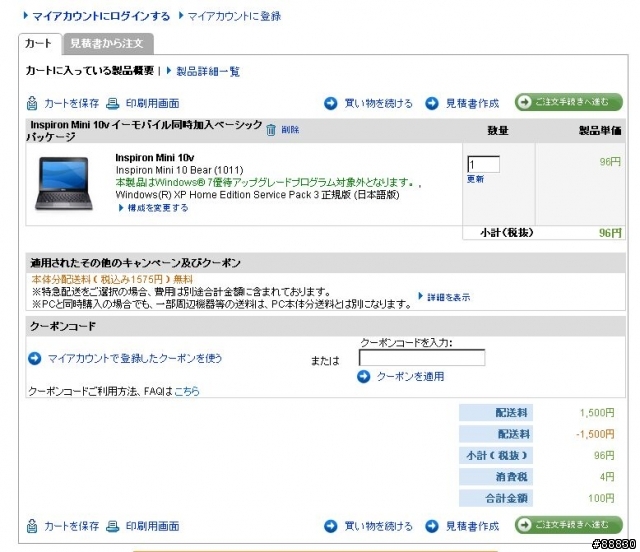Screen dimensions: 640x552
Task: Click マイアカウントで登録したクーポンを使う link
Action: pyautogui.click(x=135, y=358)
